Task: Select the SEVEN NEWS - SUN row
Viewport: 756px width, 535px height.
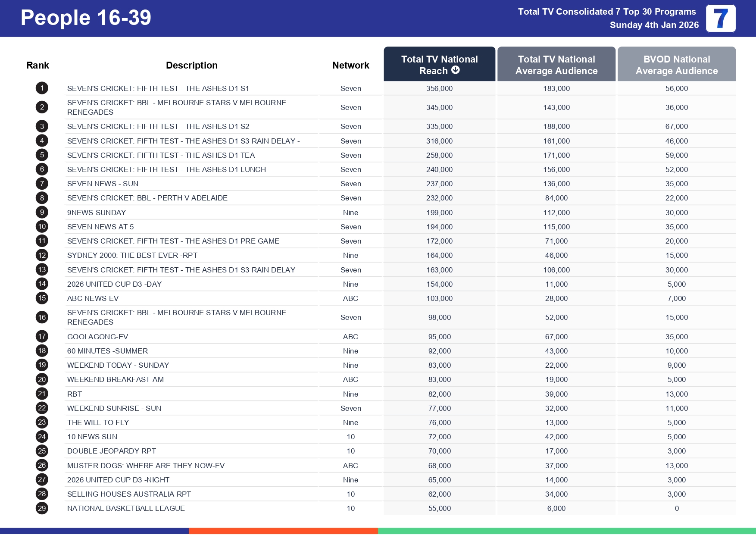Action: (103, 183)
